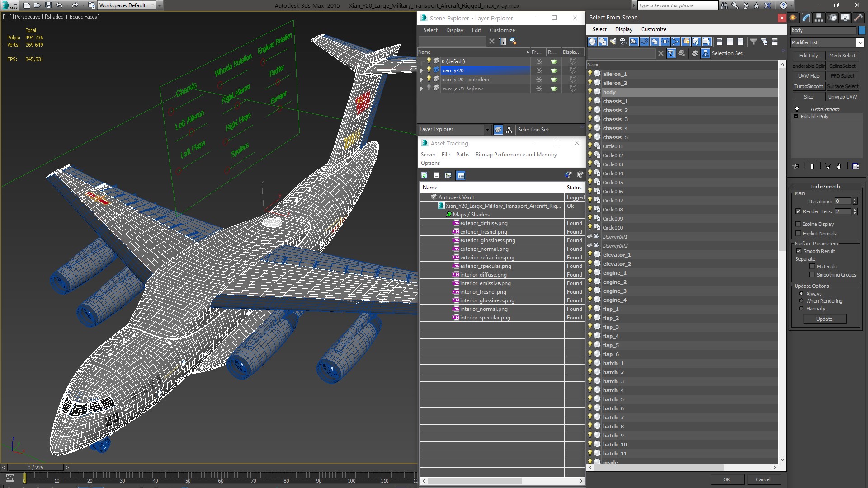This screenshot has width=868, height=488.
Task: Toggle Display Shapes filter in Select From Scene
Action: pyautogui.click(x=603, y=42)
